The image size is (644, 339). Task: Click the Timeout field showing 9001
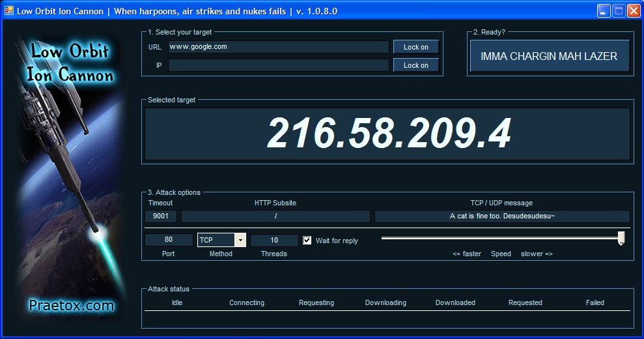pos(161,216)
